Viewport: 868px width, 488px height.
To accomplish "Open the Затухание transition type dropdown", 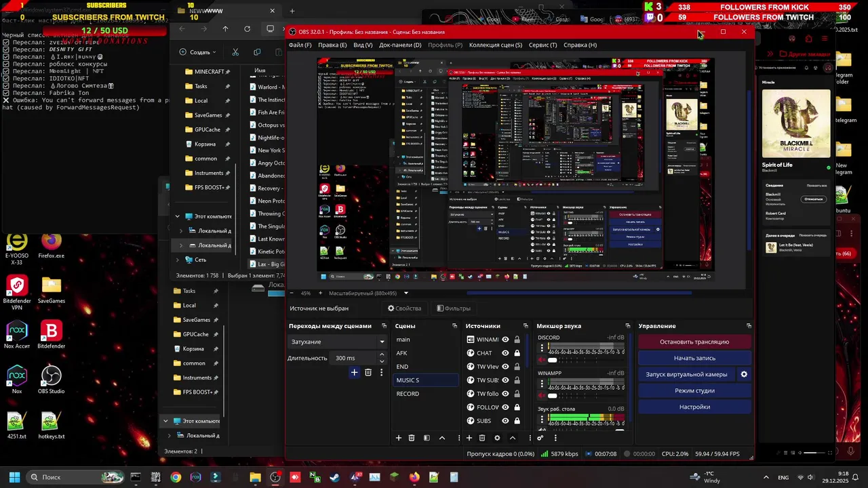I will (338, 342).
